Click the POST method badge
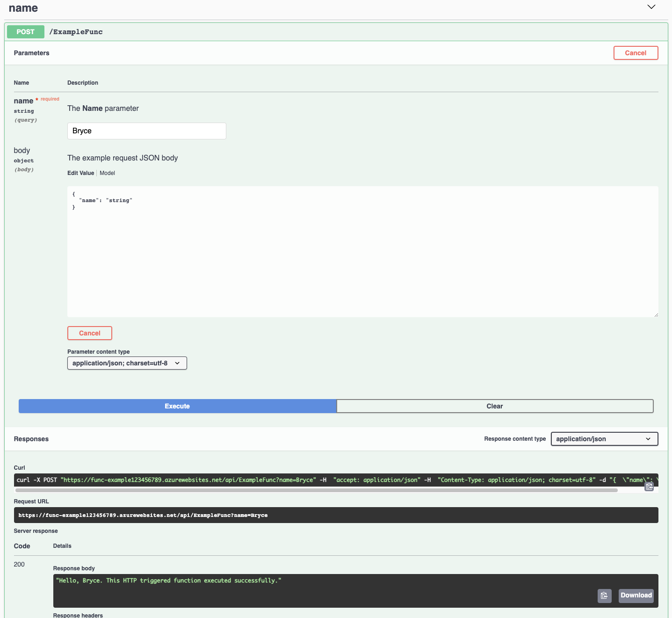 click(25, 32)
